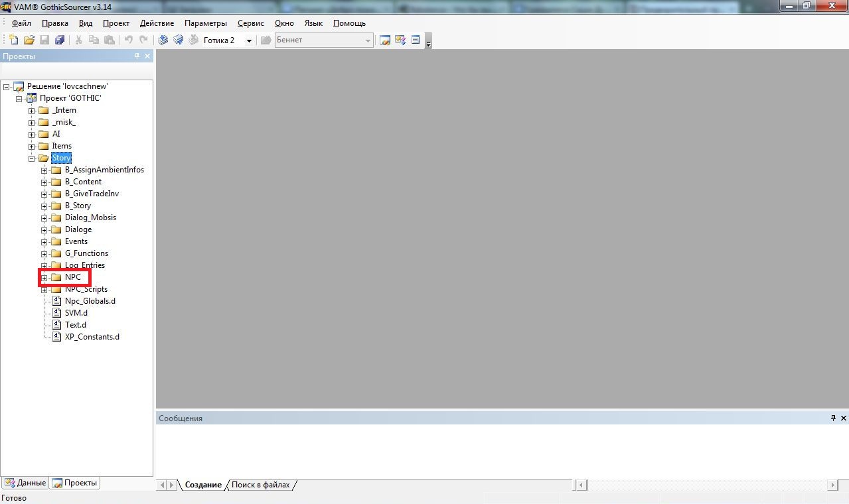The image size is (849, 504).
Task: Click the first stacked-layers icon left of Готика 2
Action: (163, 40)
